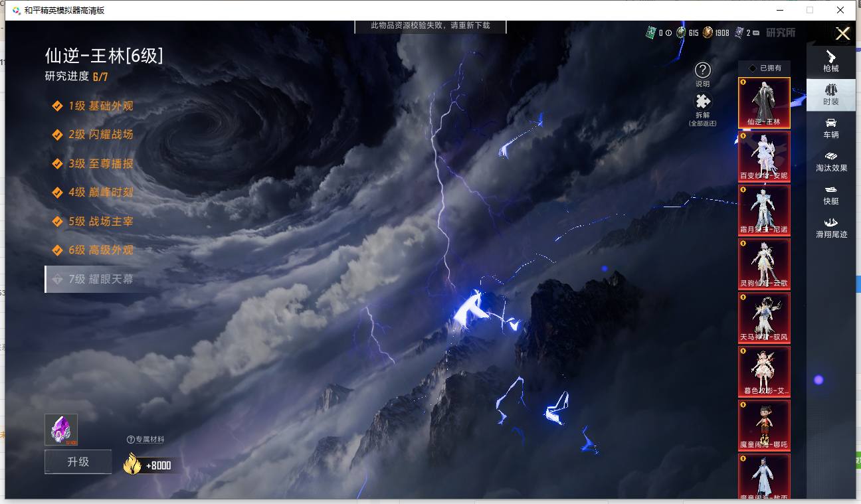
Task: Open the 淘汰效果 elimination effects category
Action: (x=831, y=161)
